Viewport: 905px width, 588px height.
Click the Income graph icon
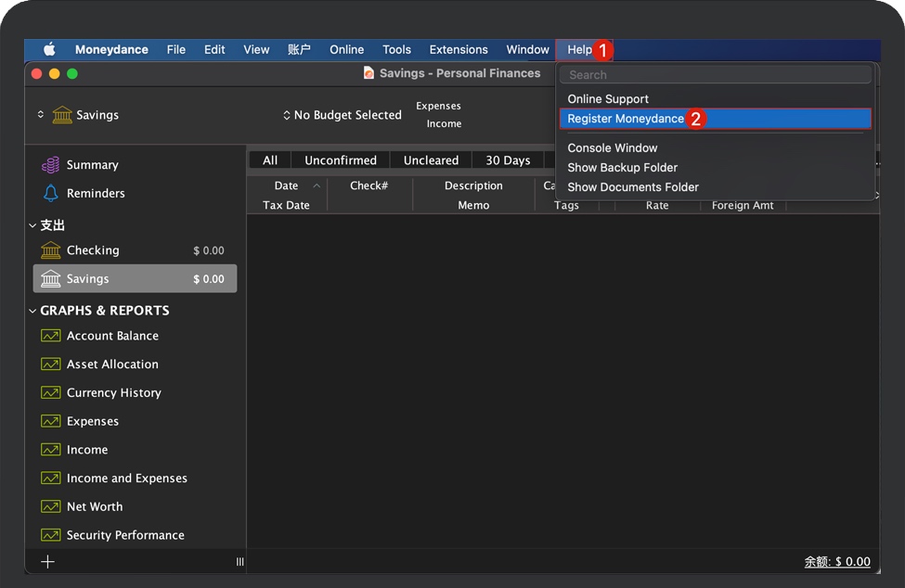tap(51, 450)
